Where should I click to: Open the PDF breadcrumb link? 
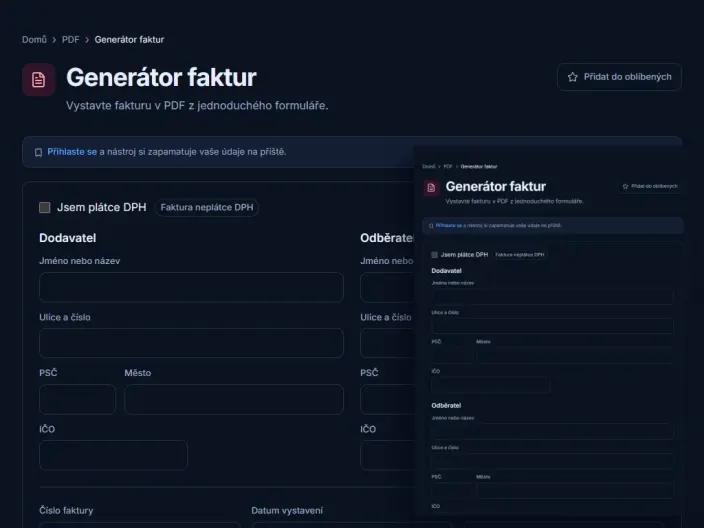70,40
